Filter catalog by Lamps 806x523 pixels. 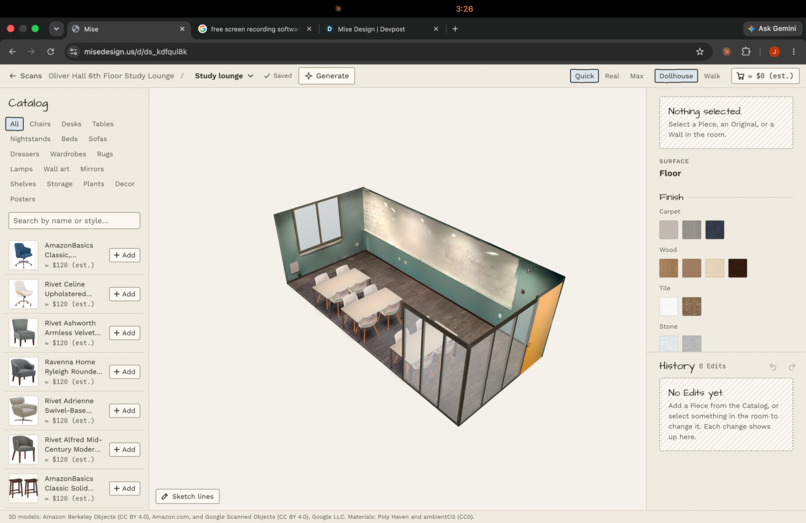[21, 169]
